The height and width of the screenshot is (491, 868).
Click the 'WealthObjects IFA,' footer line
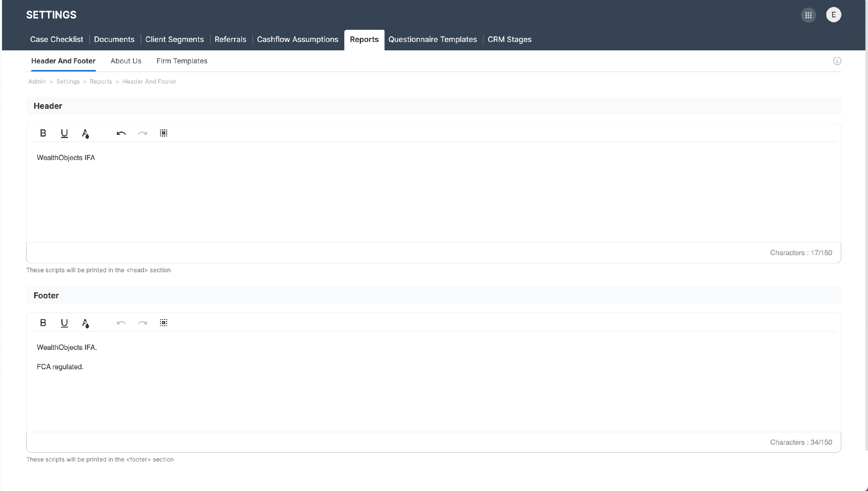pos(67,347)
